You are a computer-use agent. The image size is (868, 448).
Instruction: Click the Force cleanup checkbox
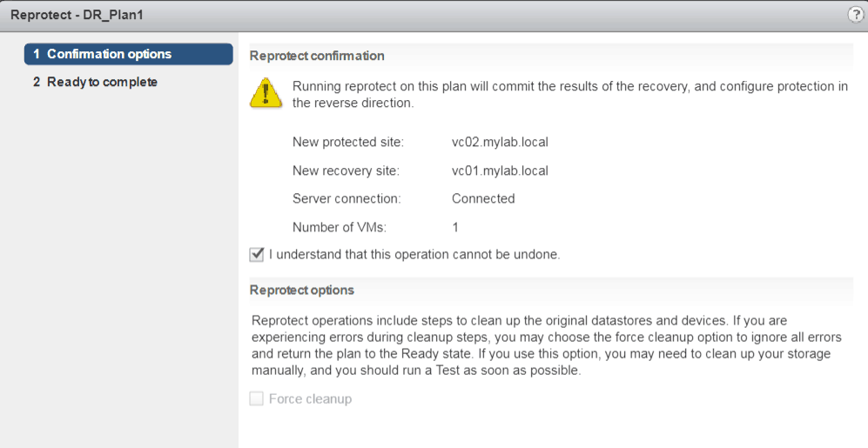257,399
